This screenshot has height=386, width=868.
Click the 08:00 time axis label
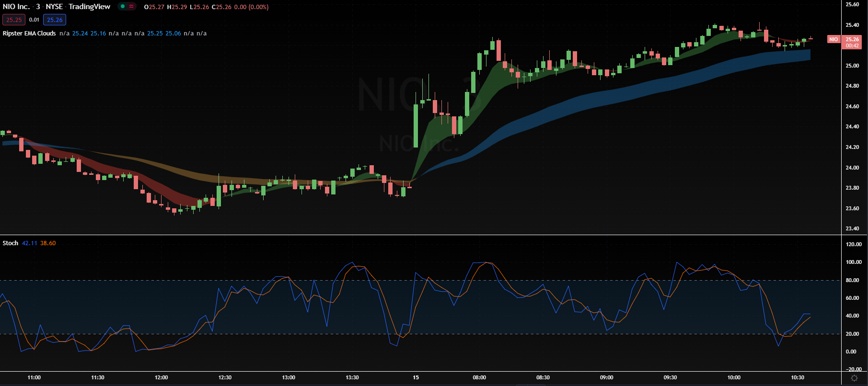click(479, 377)
